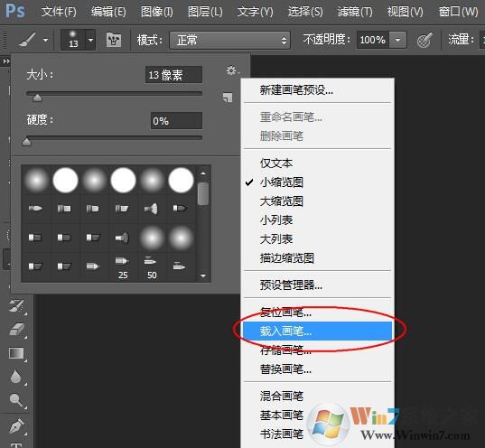
Task: Click the 不透明度 100% field
Action: 373,40
